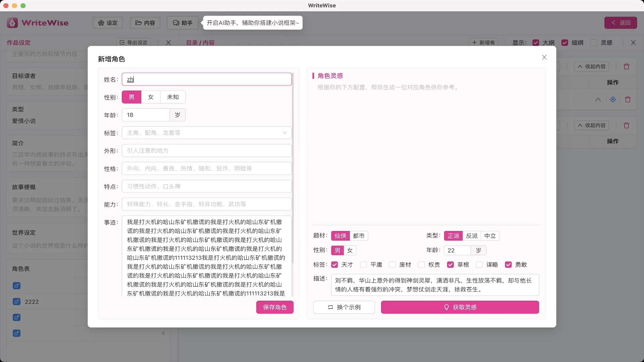644x362 pixels.
Task: Click the red trash icon beside 收起内容
Action: coord(626,67)
